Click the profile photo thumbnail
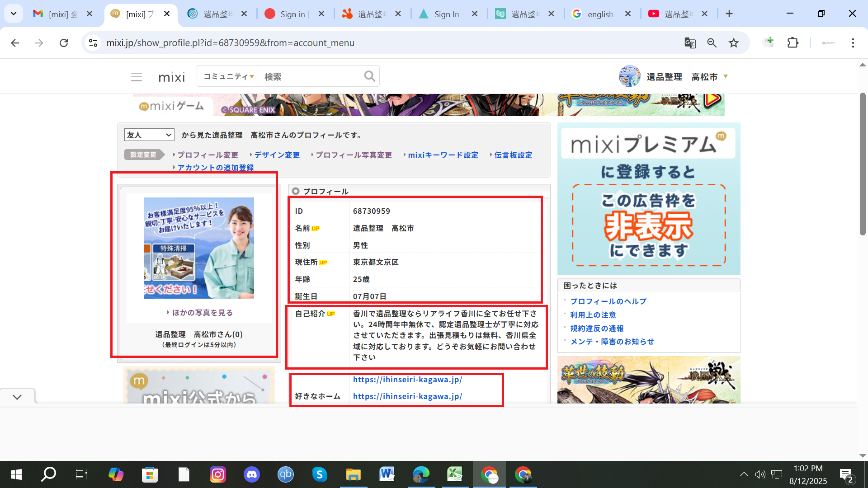 199,248
